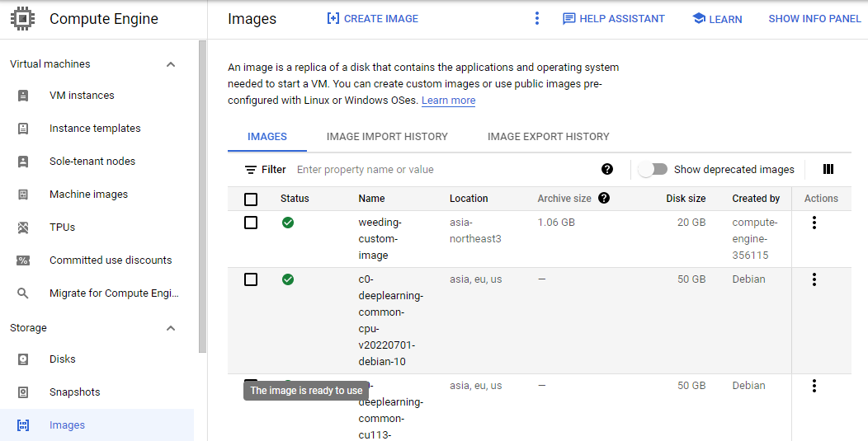Click the asia-northeast3 location cell

coord(475,231)
